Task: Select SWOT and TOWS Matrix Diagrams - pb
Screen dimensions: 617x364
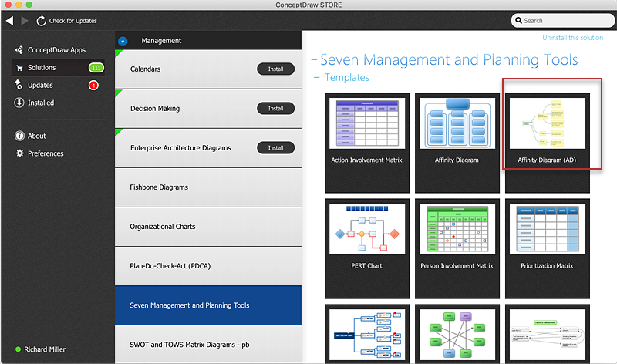Action: 208,345
